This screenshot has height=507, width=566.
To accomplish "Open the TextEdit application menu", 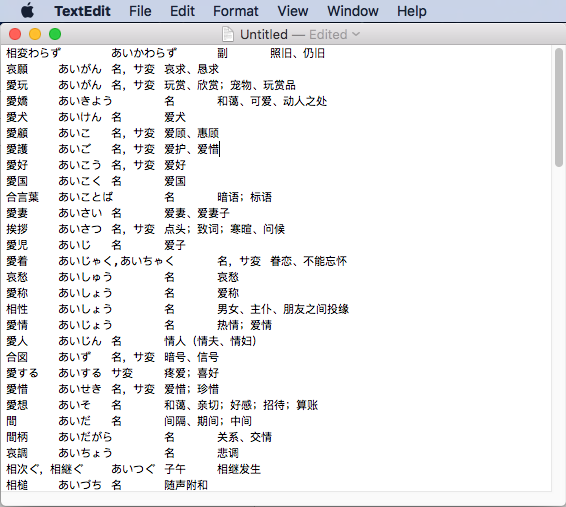I will (82, 11).
